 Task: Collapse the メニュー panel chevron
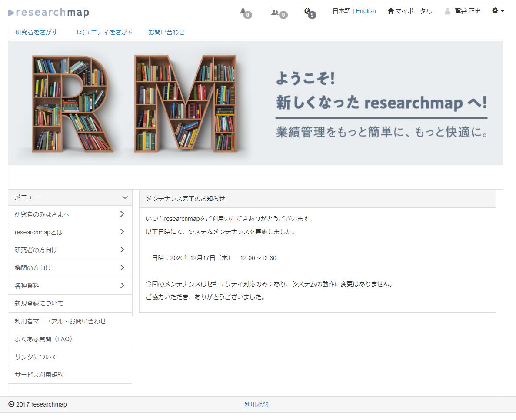125,197
